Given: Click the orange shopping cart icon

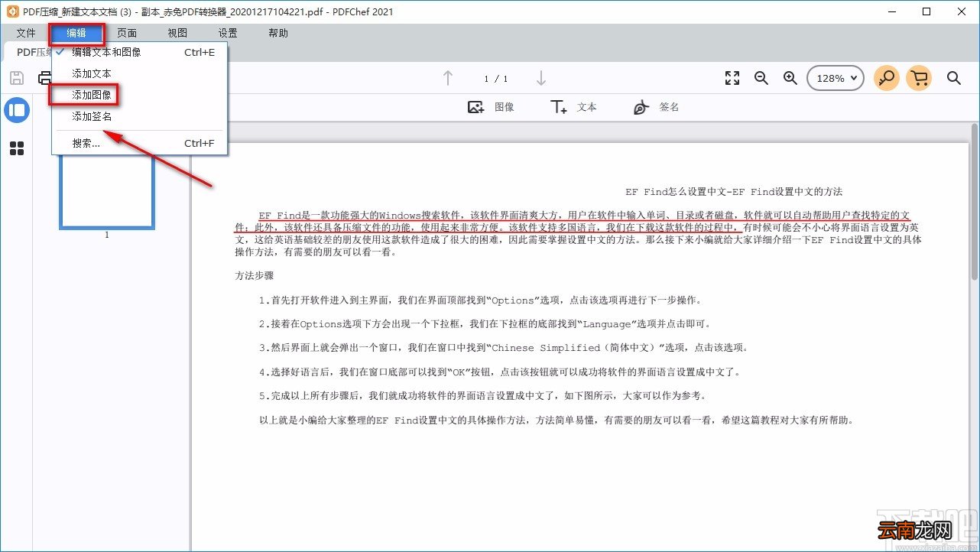Looking at the screenshot, I should pos(920,78).
